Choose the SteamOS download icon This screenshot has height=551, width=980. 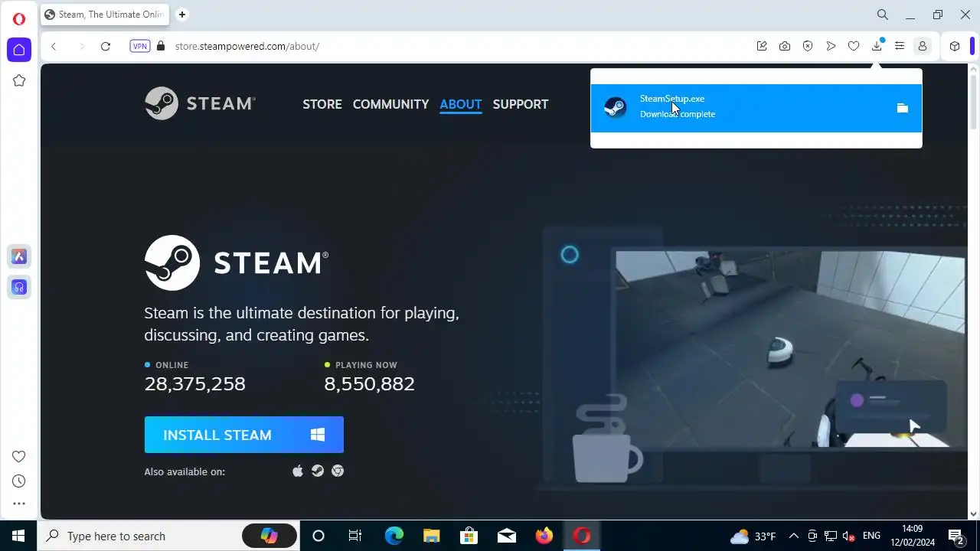click(x=318, y=471)
